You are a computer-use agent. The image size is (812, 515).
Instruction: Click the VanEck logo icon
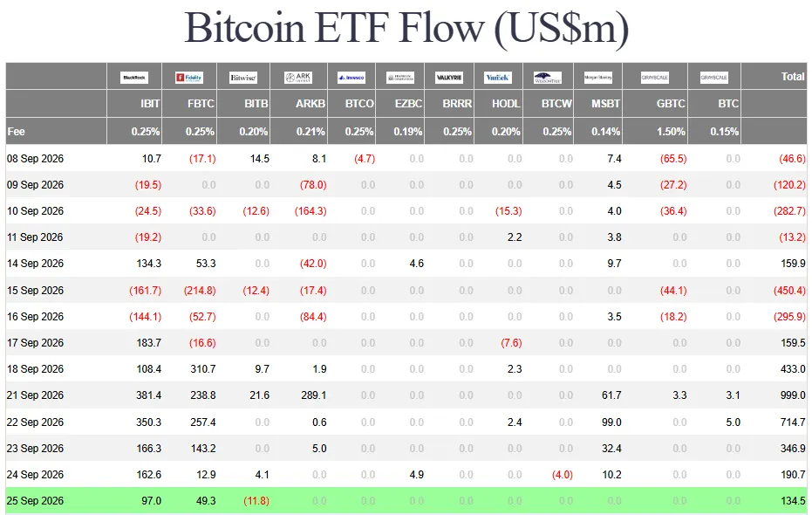[x=498, y=78]
